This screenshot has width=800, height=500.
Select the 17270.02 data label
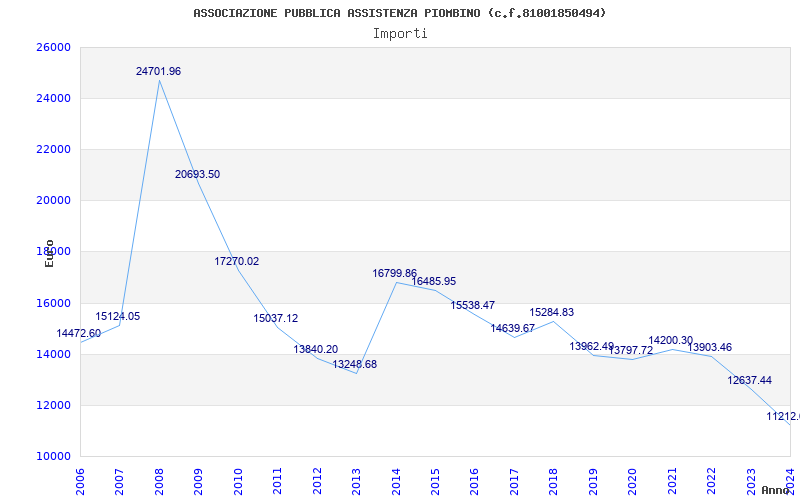[237, 261]
